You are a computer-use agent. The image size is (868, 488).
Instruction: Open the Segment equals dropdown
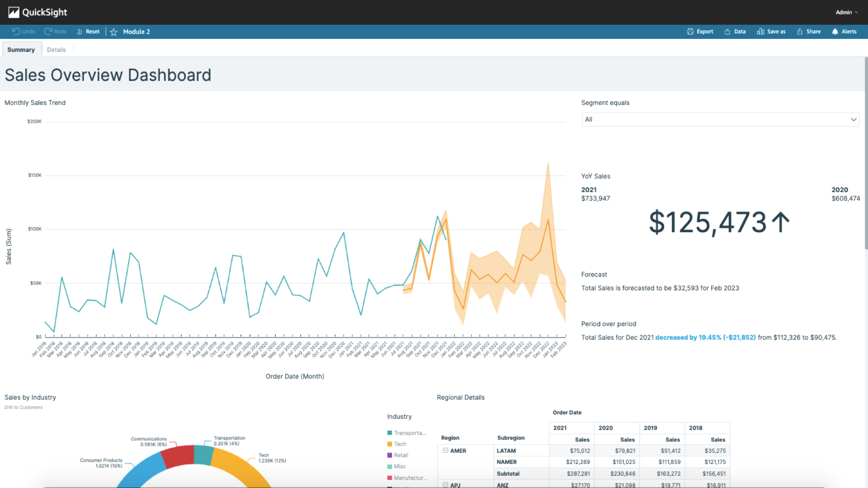(720, 119)
